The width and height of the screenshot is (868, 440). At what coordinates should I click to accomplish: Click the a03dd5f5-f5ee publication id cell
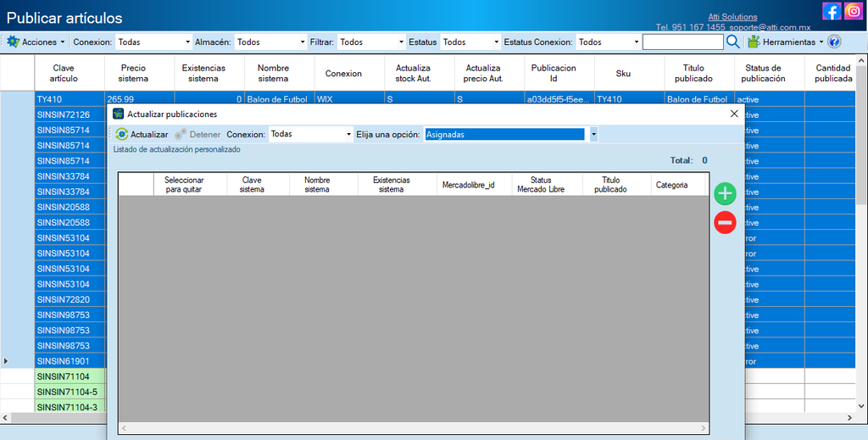point(559,99)
